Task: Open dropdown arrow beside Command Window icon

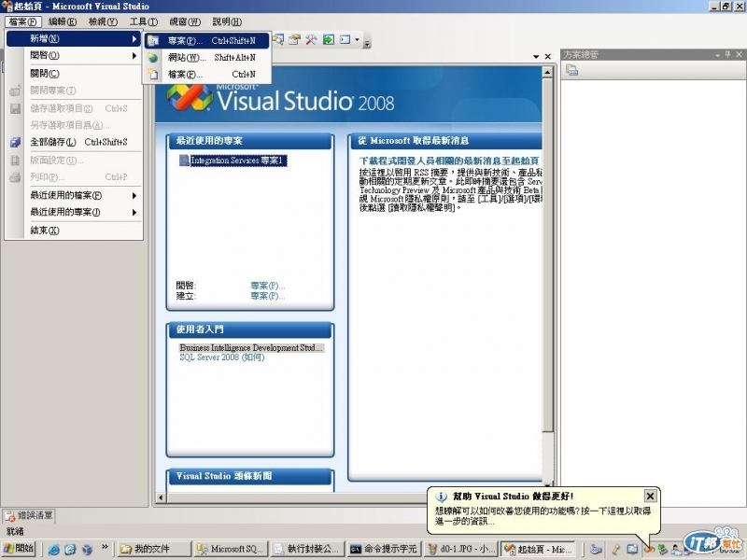Action: [357, 39]
